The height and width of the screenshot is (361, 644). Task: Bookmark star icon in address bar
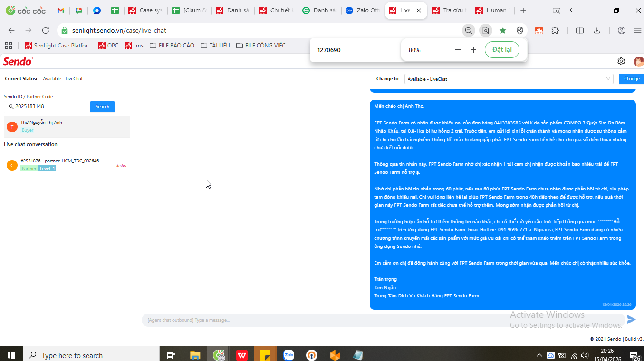pyautogui.click(x=503, y=30)
